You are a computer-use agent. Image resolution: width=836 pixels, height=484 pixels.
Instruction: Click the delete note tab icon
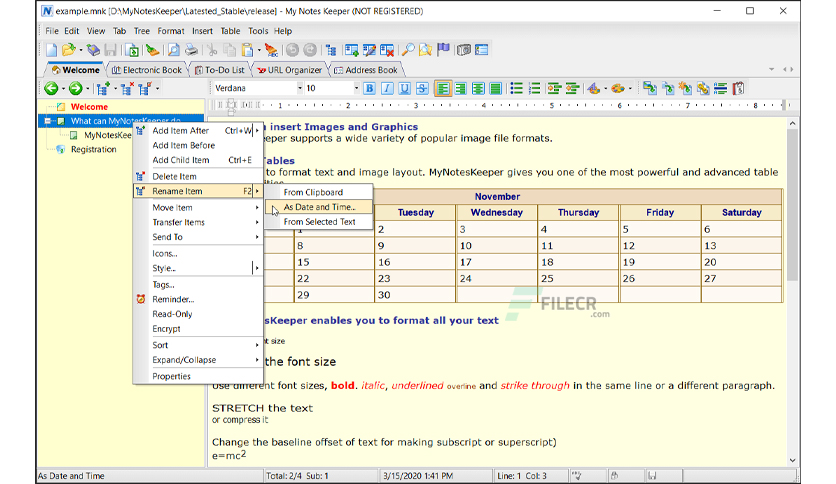click(387, 50)
